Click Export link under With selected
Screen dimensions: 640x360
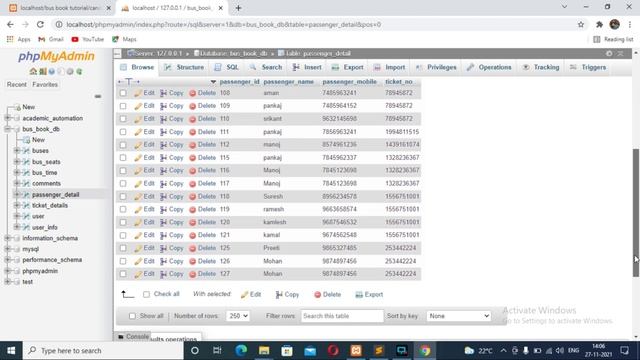click(x=369, y=294)
